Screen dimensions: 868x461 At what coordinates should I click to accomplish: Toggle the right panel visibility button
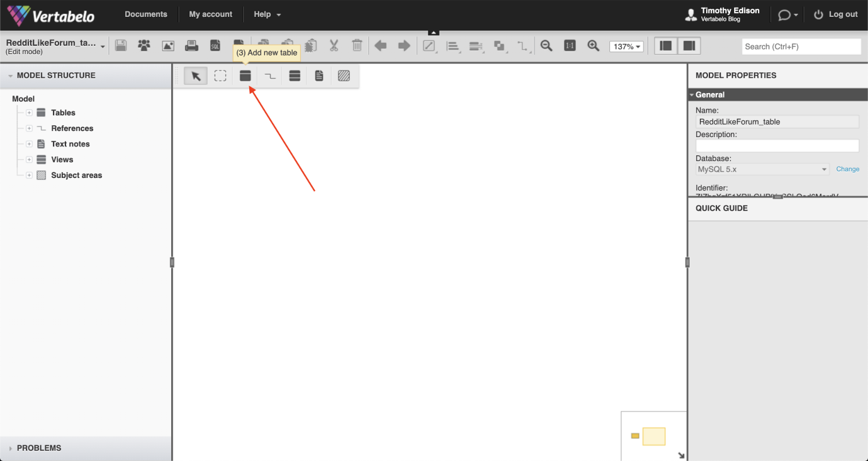689,46
